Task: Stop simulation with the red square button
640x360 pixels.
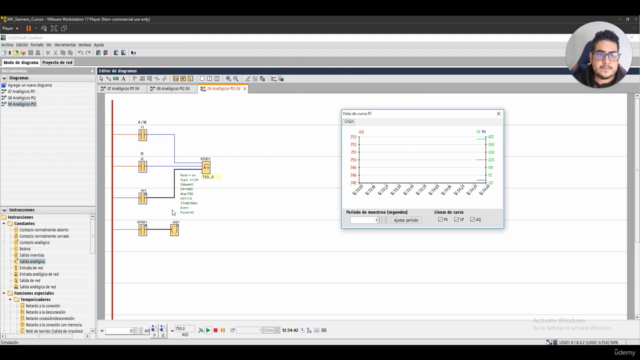Action: (x=216, y=330)
